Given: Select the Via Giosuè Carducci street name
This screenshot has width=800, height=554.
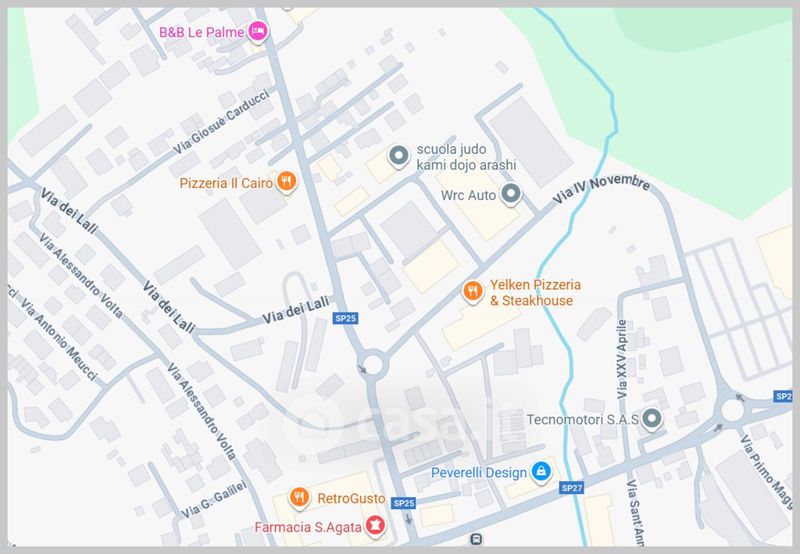Looking at the screenshot, I should [x=221, y=122].
